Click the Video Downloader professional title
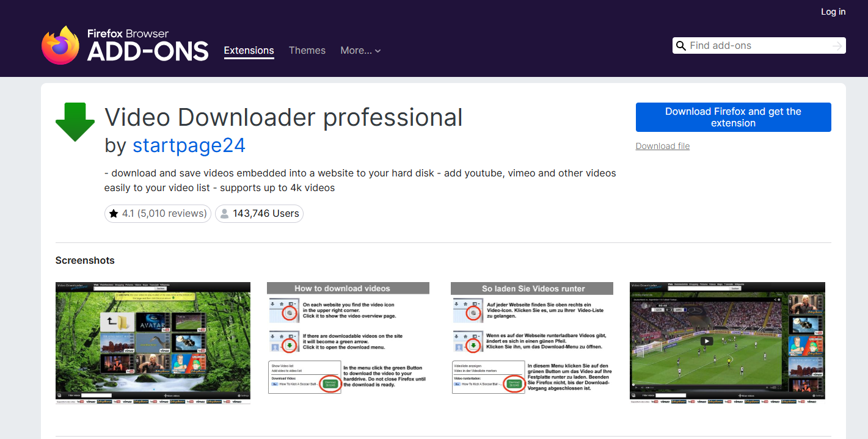 point(284,117)
